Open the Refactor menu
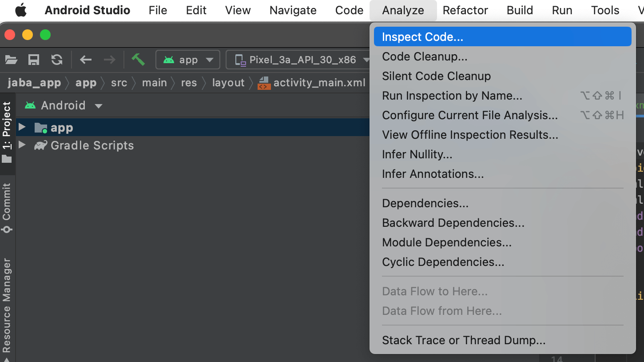This screenshot has height=362, width=644. click(465, 10)
